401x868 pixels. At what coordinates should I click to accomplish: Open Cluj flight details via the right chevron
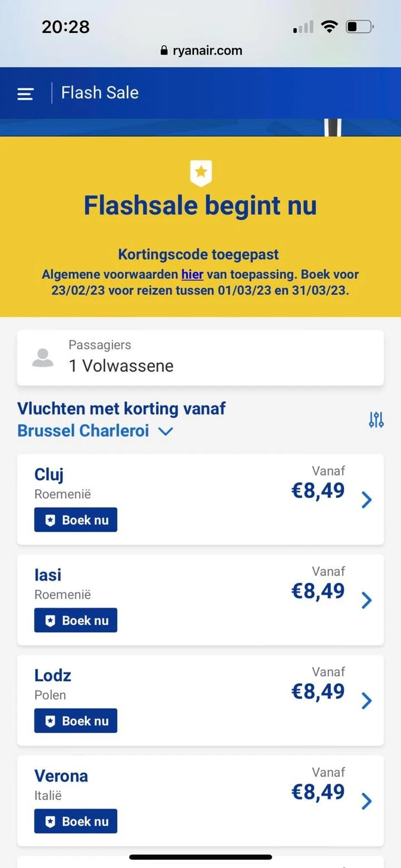[x=366, y=500]
